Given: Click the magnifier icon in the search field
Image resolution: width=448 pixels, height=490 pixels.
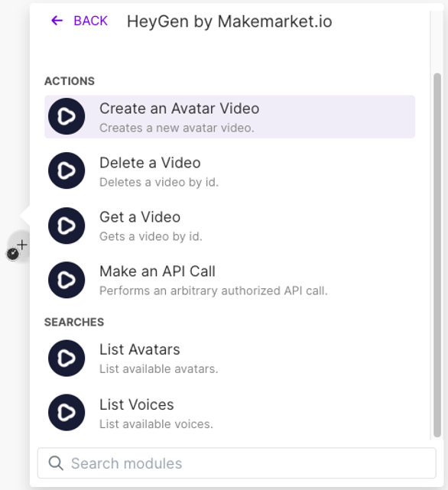Looking at the screenshot, I should (x=56, y=463).
